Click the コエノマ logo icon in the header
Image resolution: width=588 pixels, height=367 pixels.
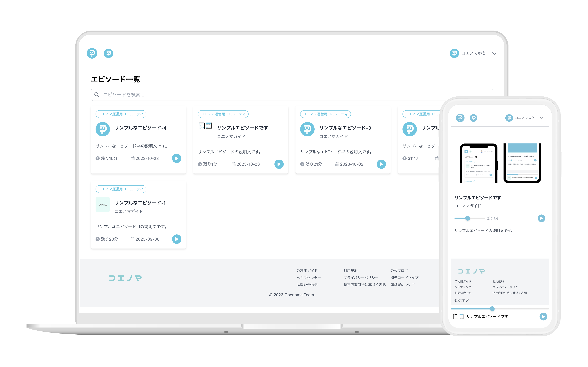pos(92,53)
